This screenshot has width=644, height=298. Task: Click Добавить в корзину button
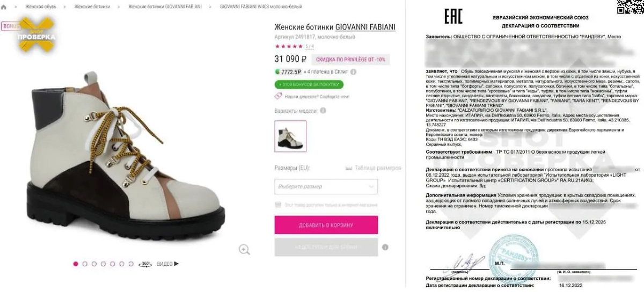coord(326,225)
